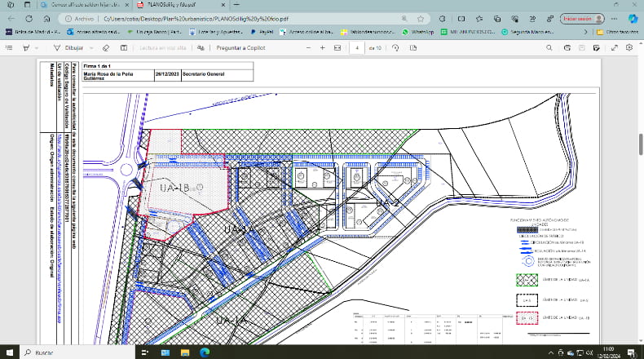Image resolution: width=644 pixels, height=359 pixels.
Task: Select the eraser tool
Action: point(106,48)
